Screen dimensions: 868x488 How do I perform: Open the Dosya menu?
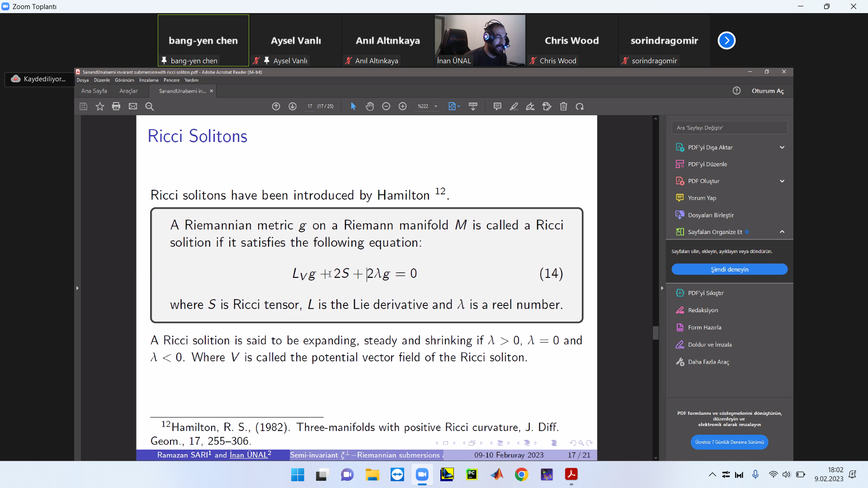(83, 80)
